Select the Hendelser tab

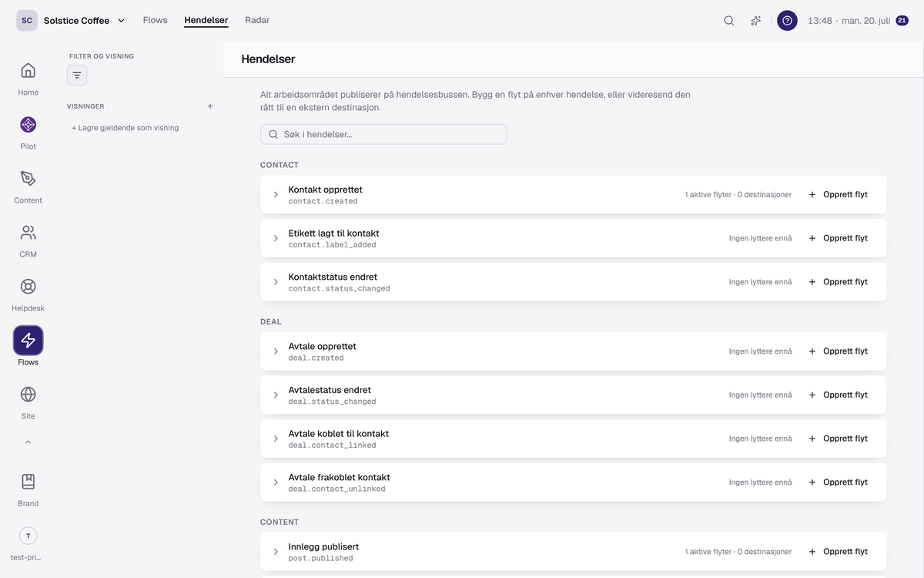pyautogui.click(x=206, y=21)
